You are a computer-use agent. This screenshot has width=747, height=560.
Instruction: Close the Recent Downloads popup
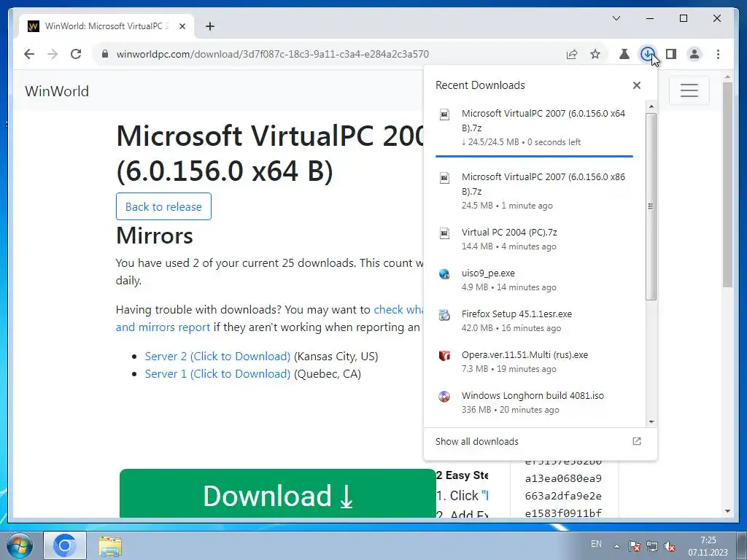pos(636,85)
